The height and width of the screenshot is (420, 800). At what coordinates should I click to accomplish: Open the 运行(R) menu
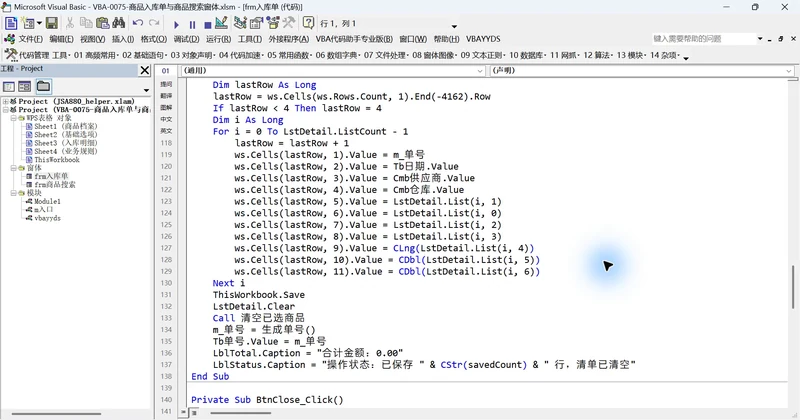point(218,39)
